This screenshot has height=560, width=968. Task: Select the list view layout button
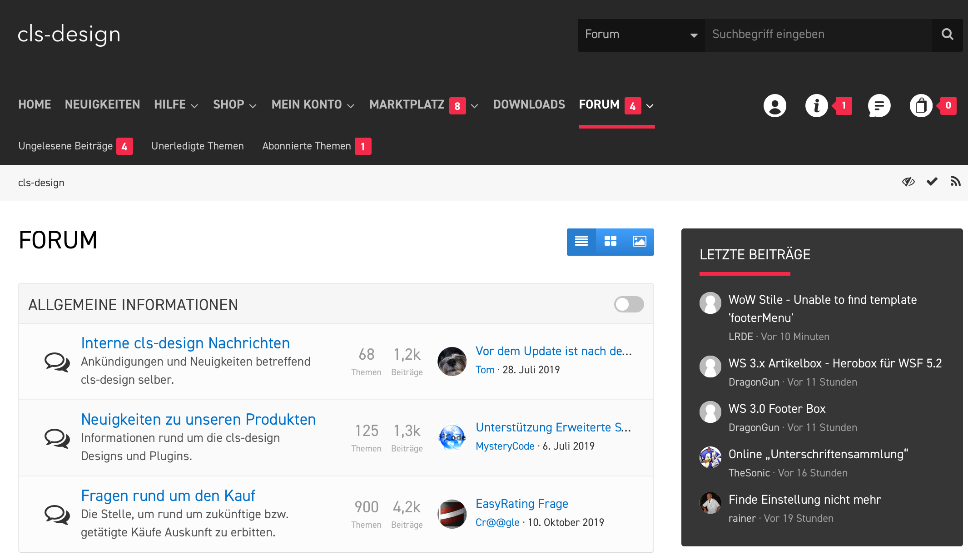click(x=581, y=242)
